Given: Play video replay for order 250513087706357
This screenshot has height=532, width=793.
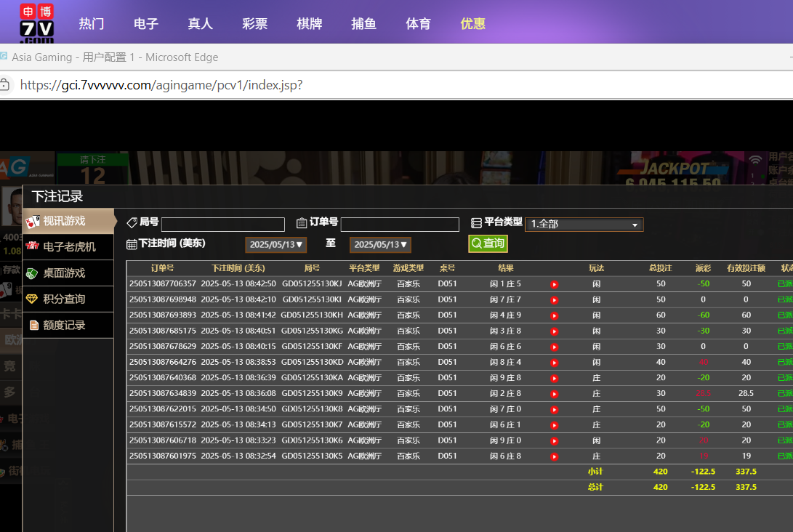Looking at the screenshot, I should pos(554,284).
